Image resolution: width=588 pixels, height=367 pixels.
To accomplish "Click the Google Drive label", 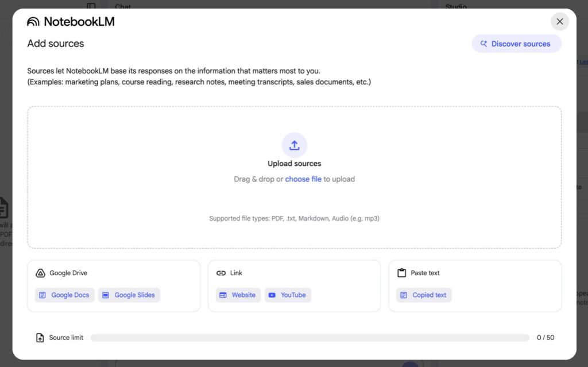I will tap(68, 273).
